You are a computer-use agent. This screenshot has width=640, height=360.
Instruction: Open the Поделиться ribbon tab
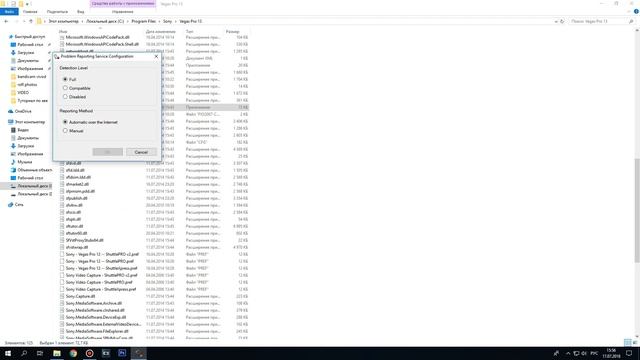coord(57,12)
